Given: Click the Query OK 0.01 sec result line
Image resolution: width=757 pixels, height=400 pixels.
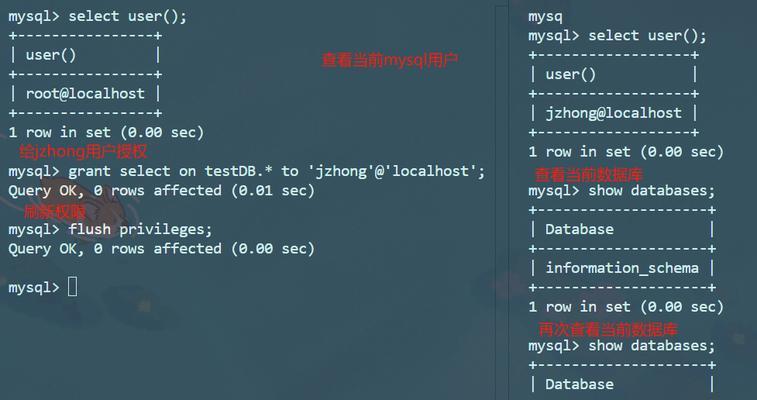Looking at the screenshot, I should coord(161,191).
